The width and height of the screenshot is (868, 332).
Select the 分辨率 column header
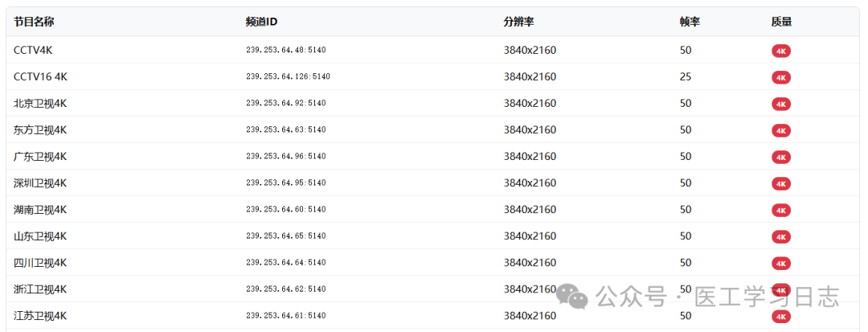coord(519,22)
